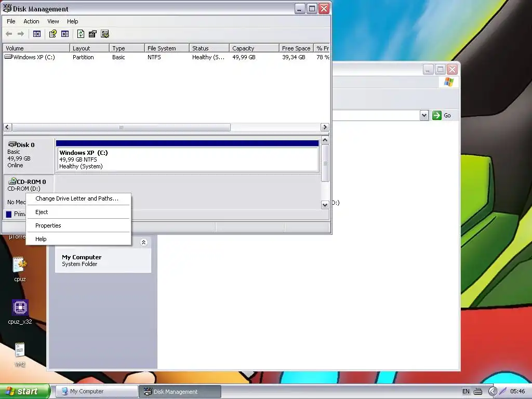Click the Properties toolbar icon after Refresh
The width and height of the screenshot is (532, 399).
point(92,34)
